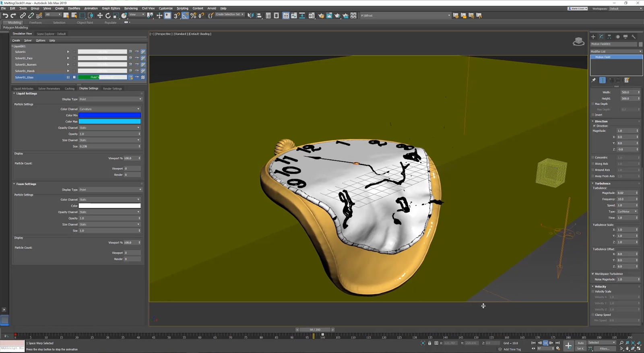644x353 pixels.
Task: Click the Set Key button
Action: pyautogui.click(x=581, y=349)
